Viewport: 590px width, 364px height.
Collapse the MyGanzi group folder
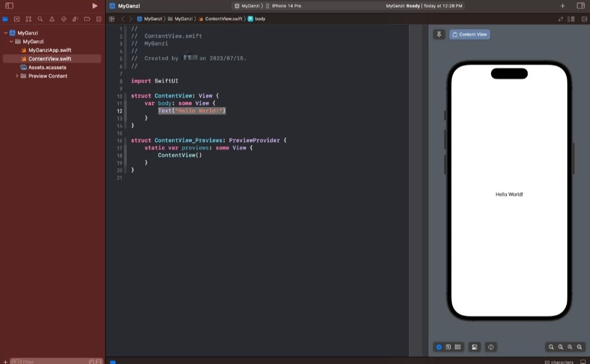11,41
